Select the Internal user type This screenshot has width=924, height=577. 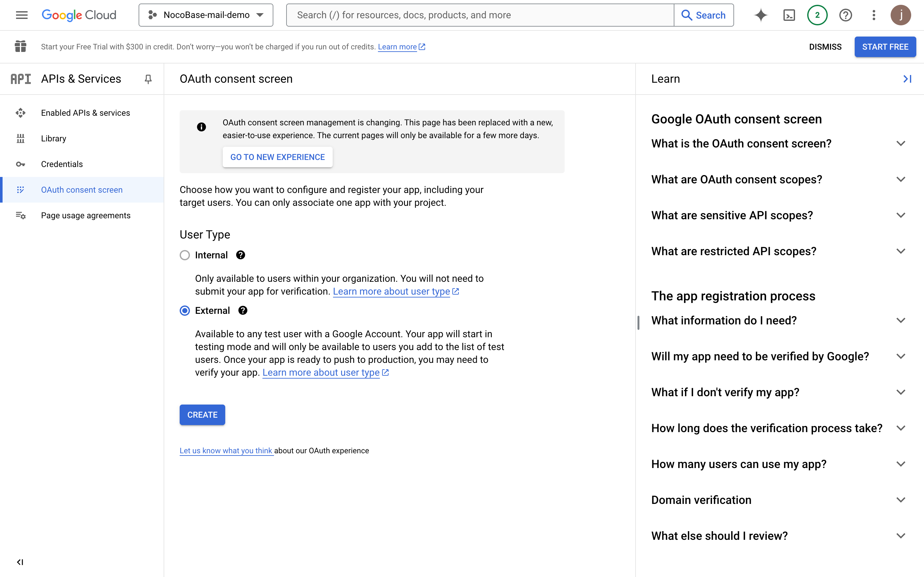[185, 255]
